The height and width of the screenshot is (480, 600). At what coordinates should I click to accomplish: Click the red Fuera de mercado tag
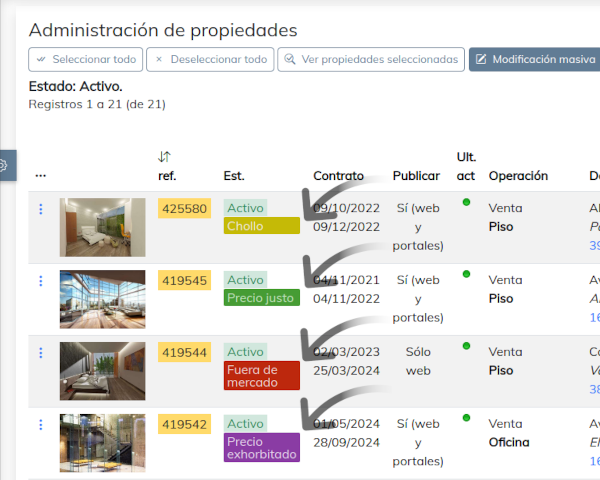click(261, 376)
